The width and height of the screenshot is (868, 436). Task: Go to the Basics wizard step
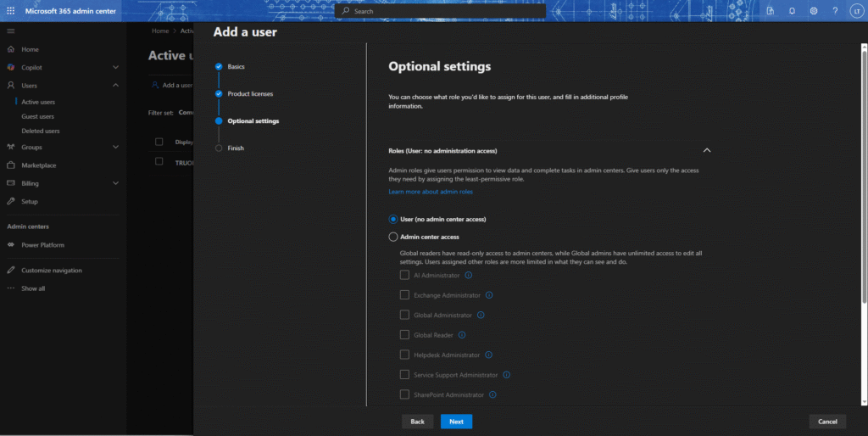tap(236, 66)
